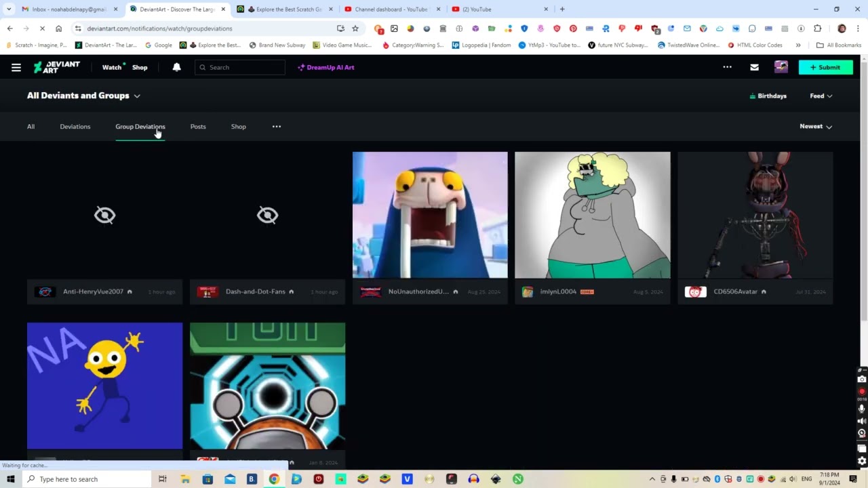Expand the Feed view dropdown
The width and height of the screenshot is (868, 488).
(821, 96)
